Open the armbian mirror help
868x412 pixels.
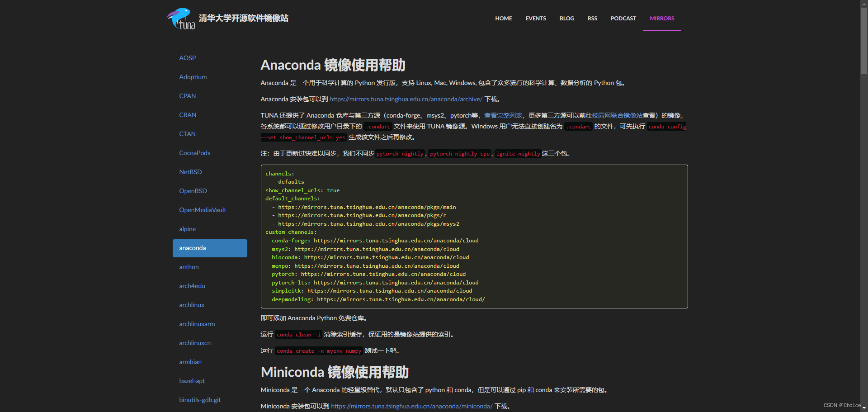tap(190, 361)
